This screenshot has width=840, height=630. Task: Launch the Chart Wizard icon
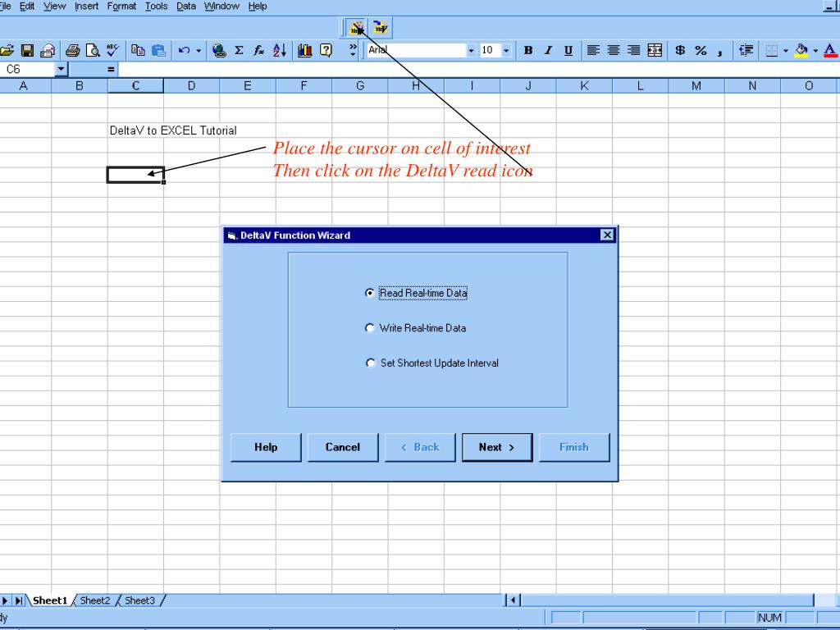pyautogui.click(x=305, y=50)
